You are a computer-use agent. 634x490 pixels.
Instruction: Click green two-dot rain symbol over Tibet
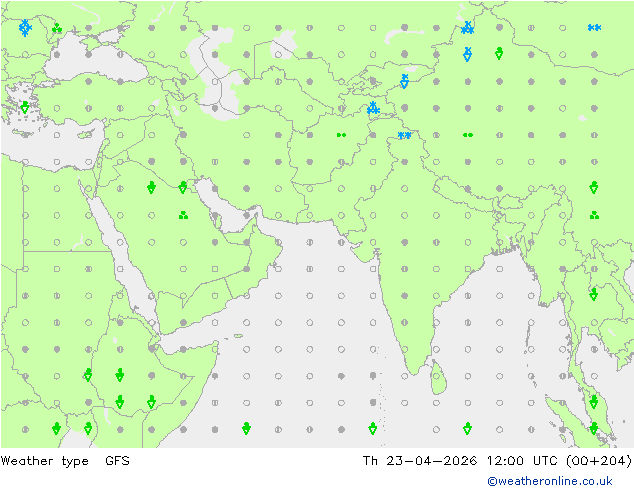pyautogui.click(x=468, y=135)
